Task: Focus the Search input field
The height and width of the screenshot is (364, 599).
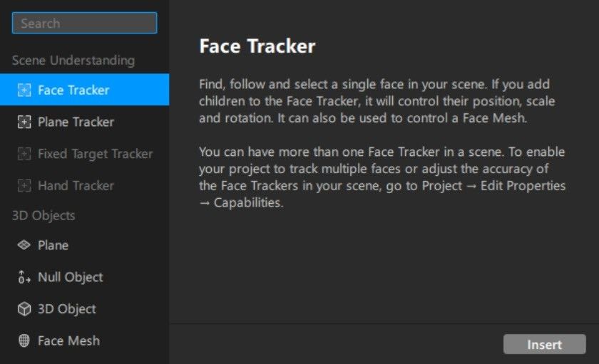Action: click(84, 23)
